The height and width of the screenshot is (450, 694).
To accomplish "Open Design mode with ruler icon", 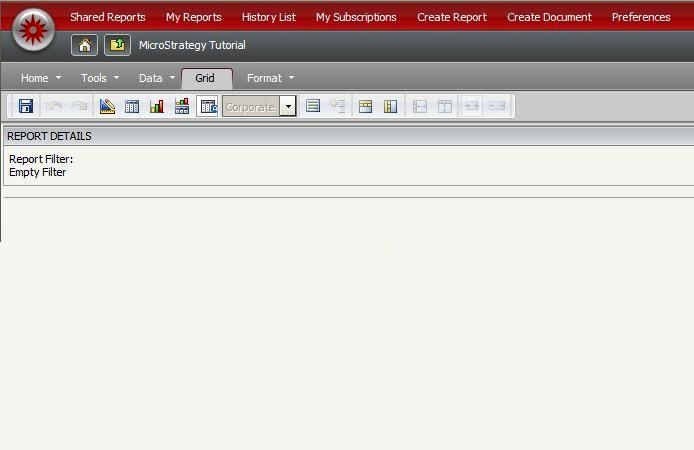I will coord(107,106).
